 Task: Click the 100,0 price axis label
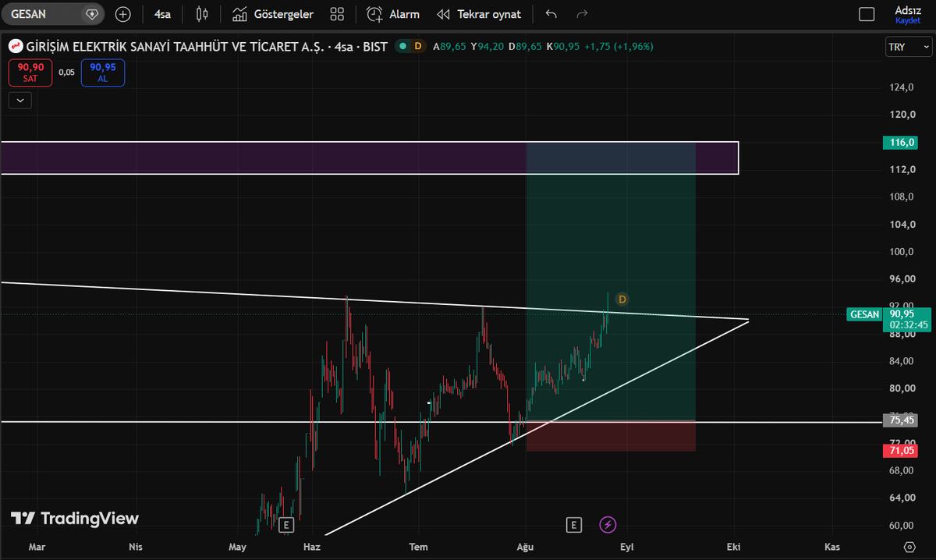coord(902,251)
